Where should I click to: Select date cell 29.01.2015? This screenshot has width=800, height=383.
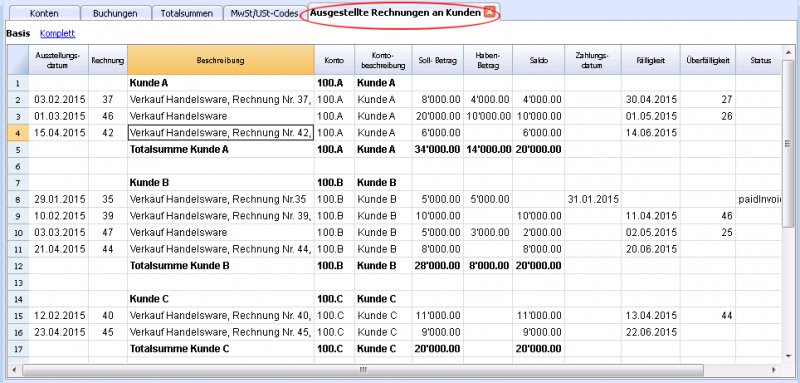pyautogui.click(x=58, y=199)
